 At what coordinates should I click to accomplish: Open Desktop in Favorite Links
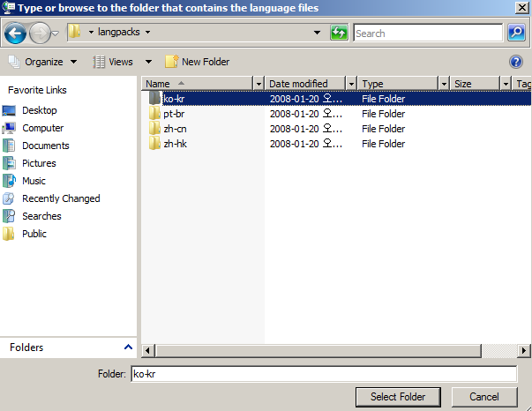(40, 110)
